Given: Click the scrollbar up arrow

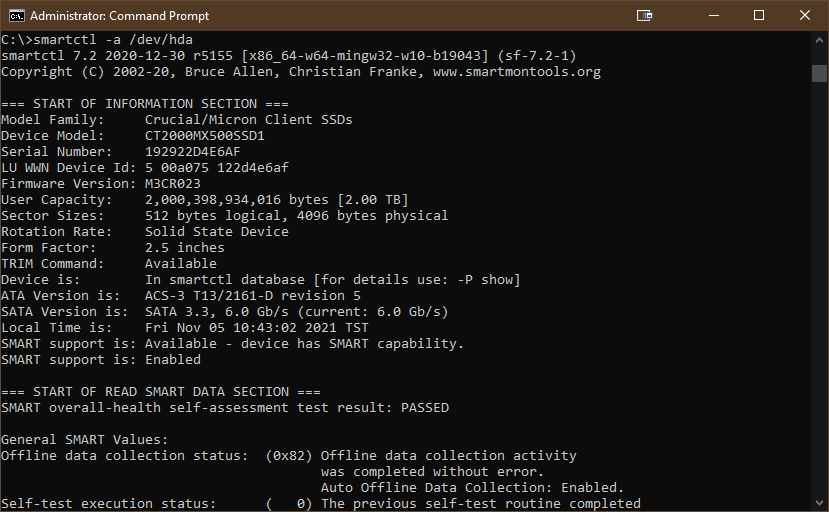Looking at the screenshot, I should point(819,40).
